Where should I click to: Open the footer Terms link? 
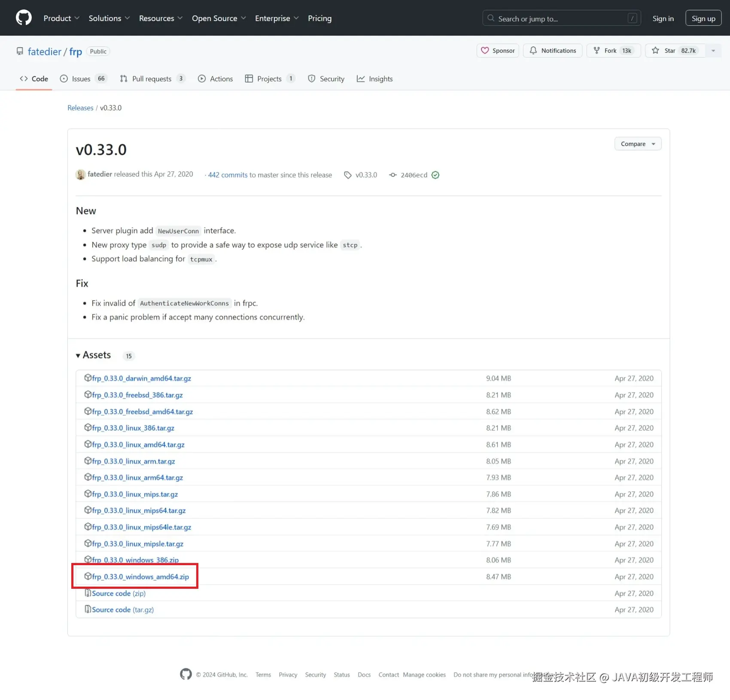(263, 675)
